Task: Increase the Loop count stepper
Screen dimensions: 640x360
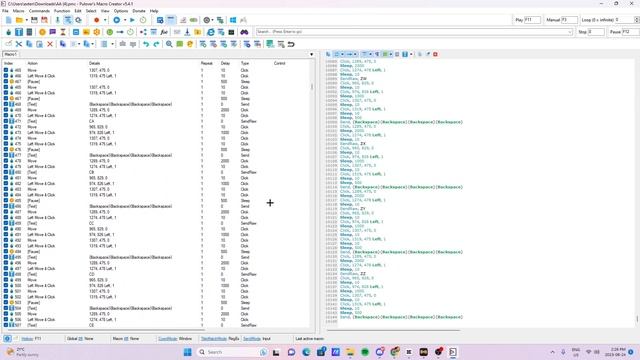Action: (x=637, y=18)
